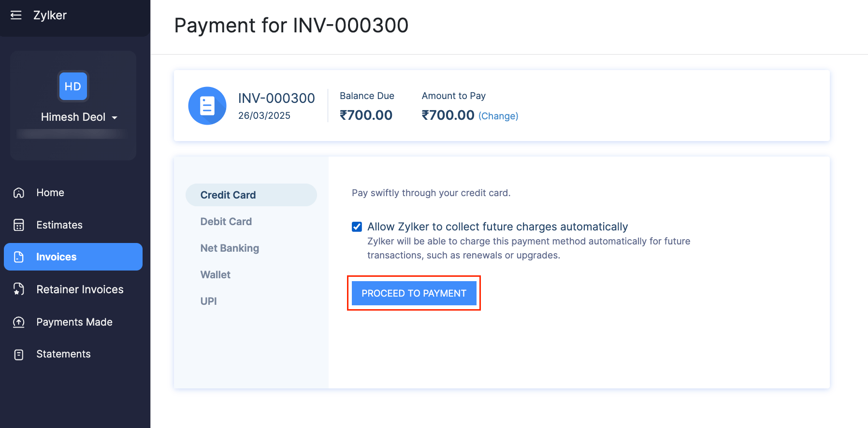
Task: Open the sidebar hamburger menu icon
Action: coord(16,14)
